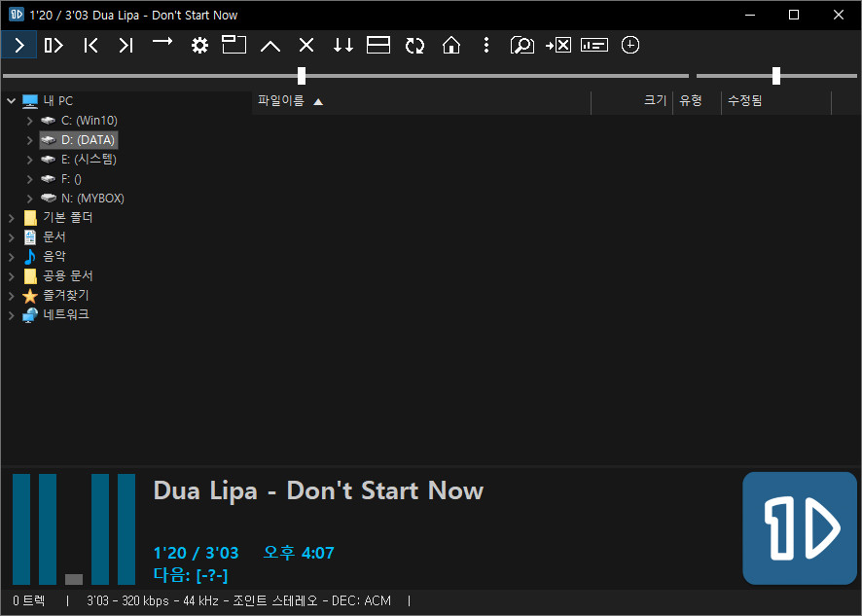862x616 pixels.
Task: Select the E: (시스템) drive
Action: pyautogui.click(x=89, y=160)
